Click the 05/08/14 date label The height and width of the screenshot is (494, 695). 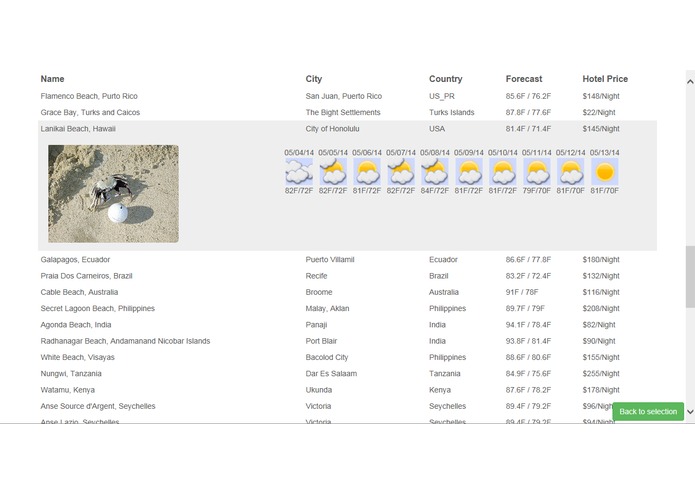point(435,152)
